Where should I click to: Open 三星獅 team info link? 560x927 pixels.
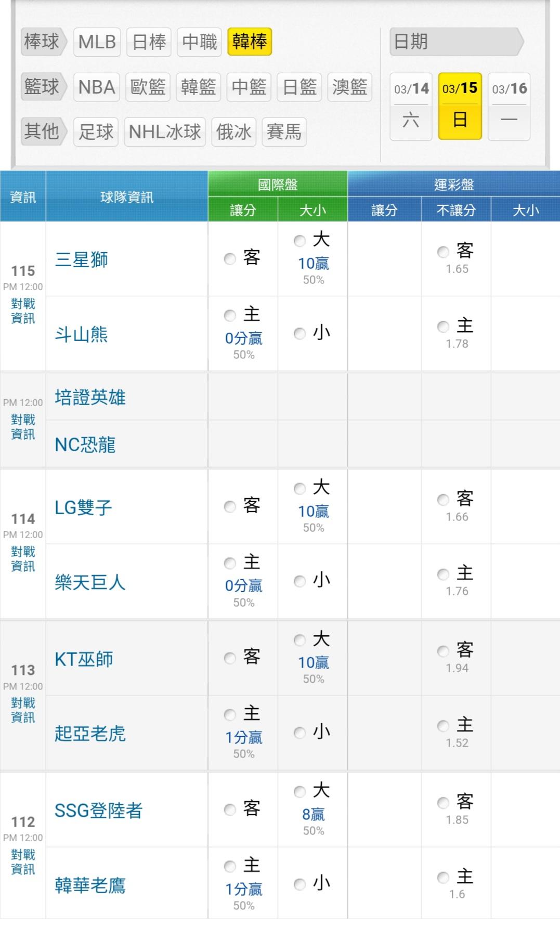tap(81, 259)
